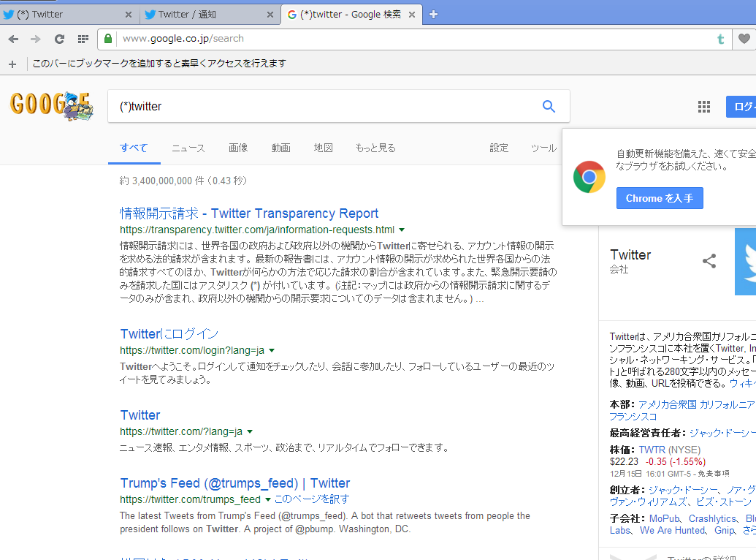This screenshot has width=756, height=560.
Task: Click the Tumblr extension icon in address bar
Action: [721, 39]
